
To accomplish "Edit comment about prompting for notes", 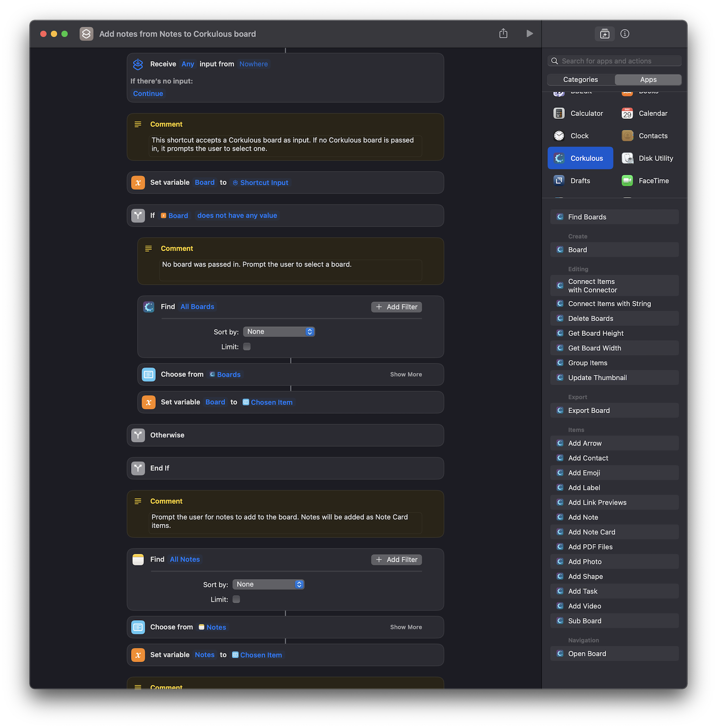I will tap(285, 523).
